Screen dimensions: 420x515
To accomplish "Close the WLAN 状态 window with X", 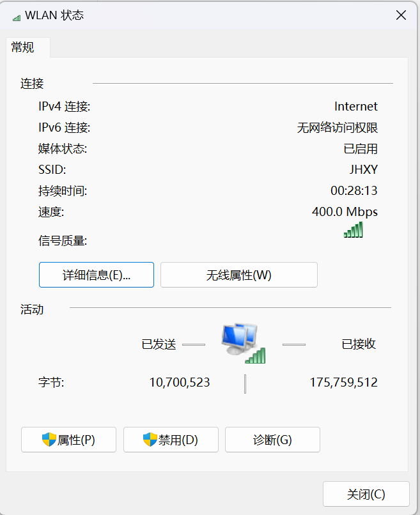I will (x=401, y=15).
